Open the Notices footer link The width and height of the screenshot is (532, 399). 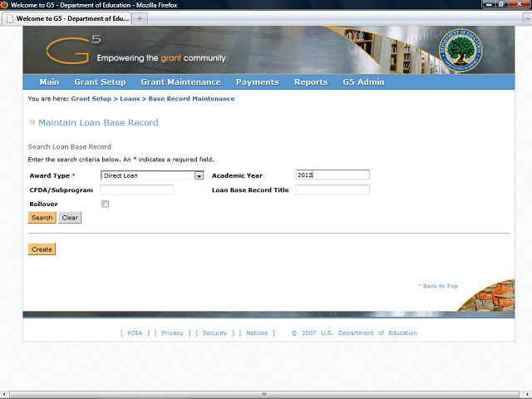(257, 332)
